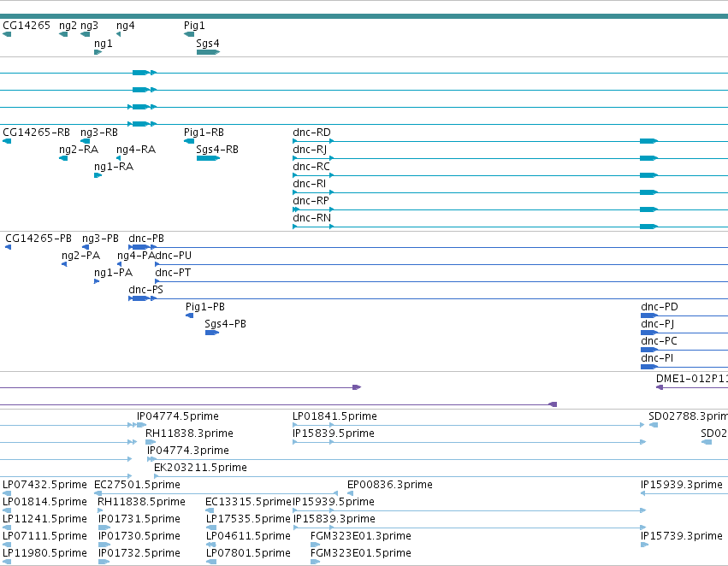The width and height of the screenshot is (728, 566).
Task: Select the dnc-RJ transcript label
Action: [x=310, y=150]
